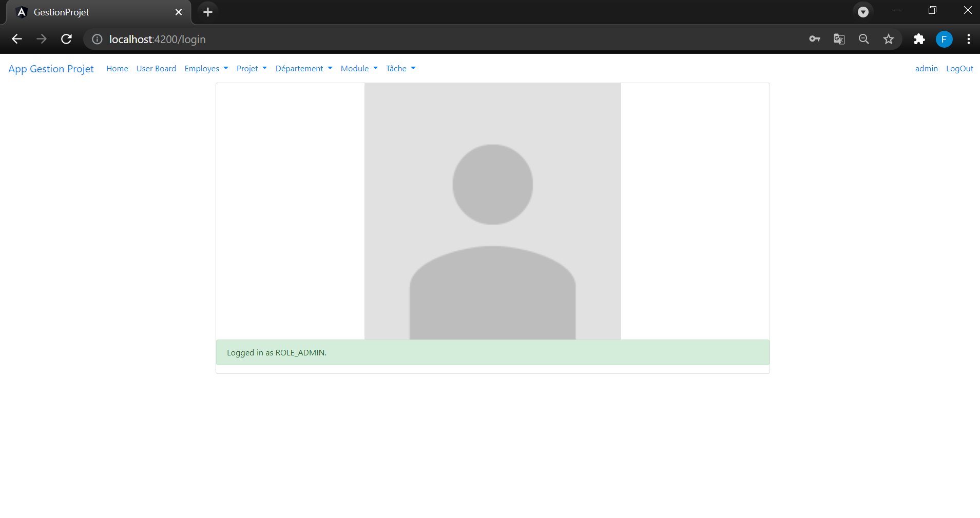Reload the current page
Viewport: 980px width, 518px height.
tap(66, 39)
